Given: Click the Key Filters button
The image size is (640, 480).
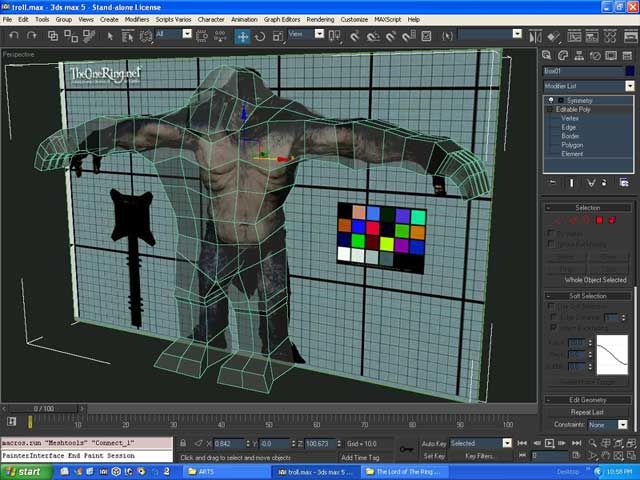Looking at the screenshot, I should (x=479, y=456).
